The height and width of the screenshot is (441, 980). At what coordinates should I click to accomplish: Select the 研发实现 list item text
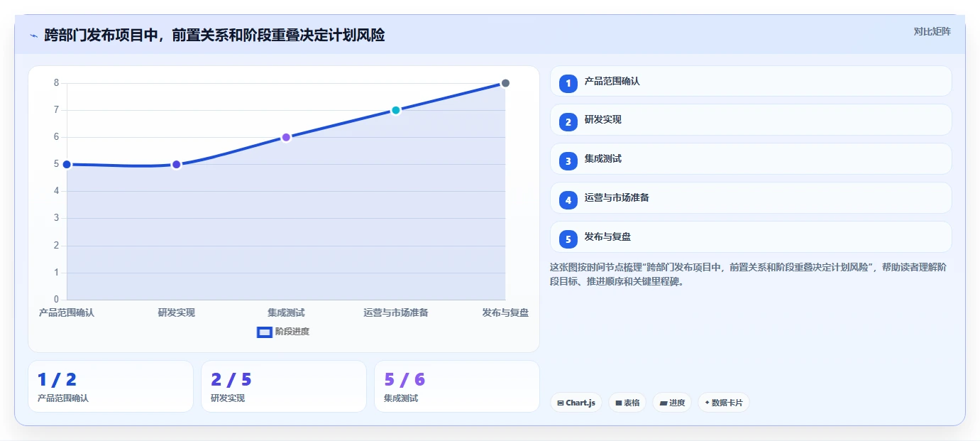point(602,120)
